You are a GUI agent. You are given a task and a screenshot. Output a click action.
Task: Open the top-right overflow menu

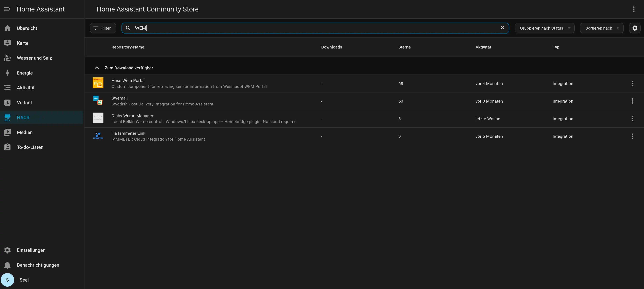coord(634,9)
